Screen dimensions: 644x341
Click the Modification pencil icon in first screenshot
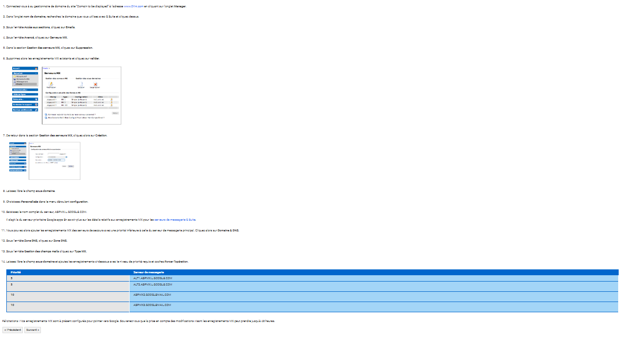click(51, 84)
